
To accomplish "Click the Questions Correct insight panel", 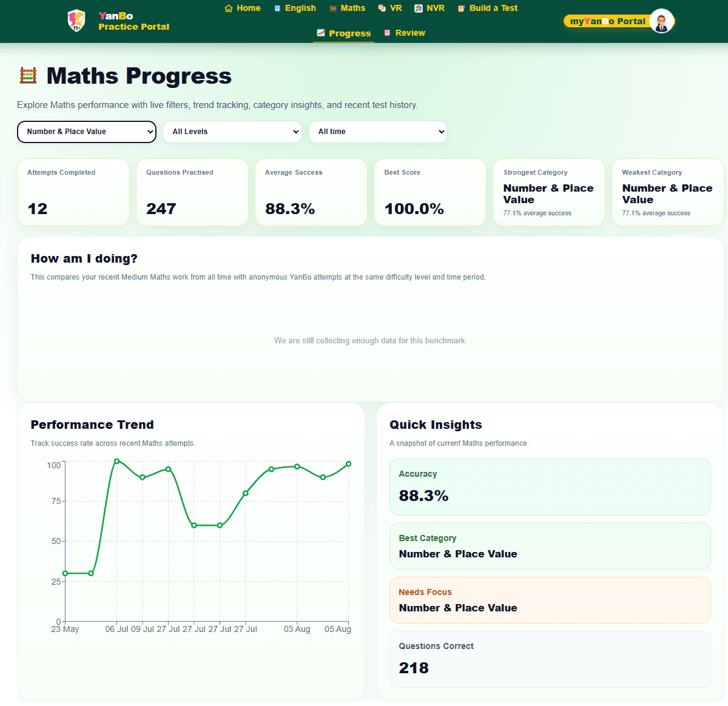I will click(x=550, y=660).
